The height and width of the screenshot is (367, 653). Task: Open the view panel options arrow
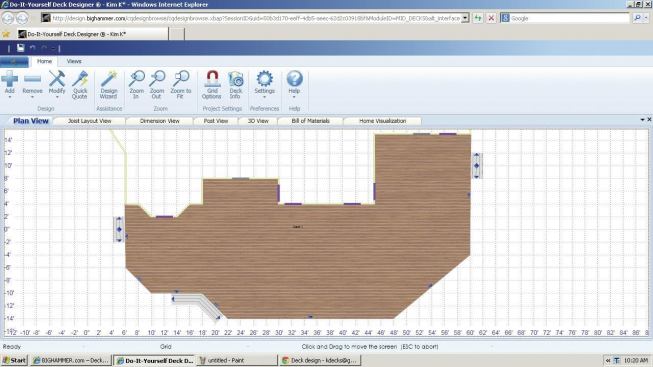point(642,120)
